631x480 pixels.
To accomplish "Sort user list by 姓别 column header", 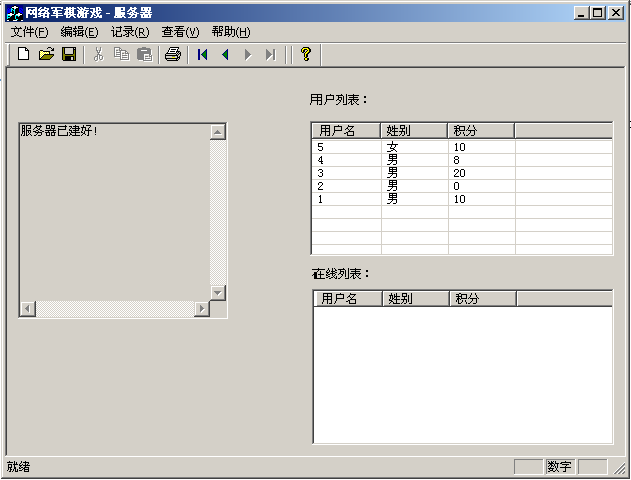I will pos(414,131).
